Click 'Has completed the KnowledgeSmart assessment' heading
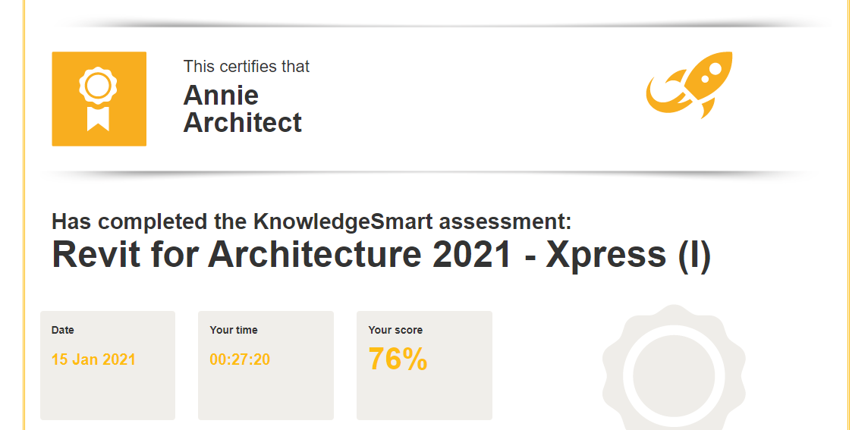868x430 pixels. click(x=311, y=221)
